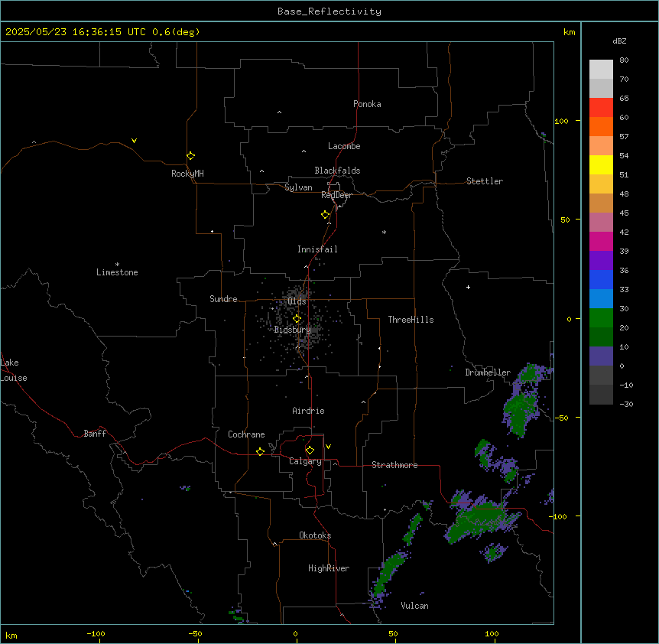The height and width of the screenshot is (644, 659).
Task: Click the green radar echo south of Drumheller
Action: point(519,413)
